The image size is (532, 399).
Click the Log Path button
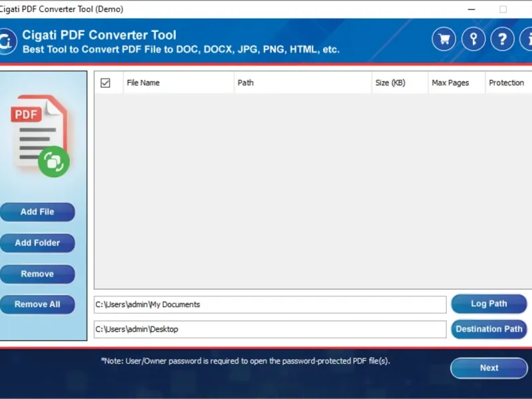(x=489, y=304)
